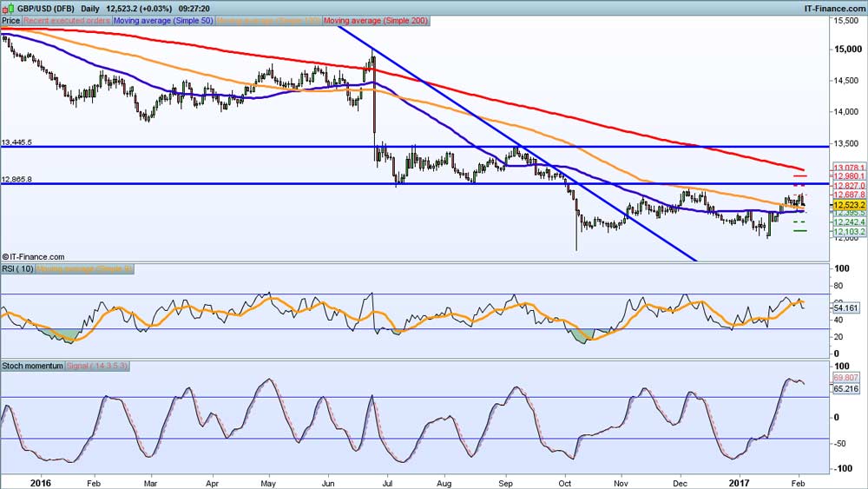Click the Jun label on time axis

point(328,483)
